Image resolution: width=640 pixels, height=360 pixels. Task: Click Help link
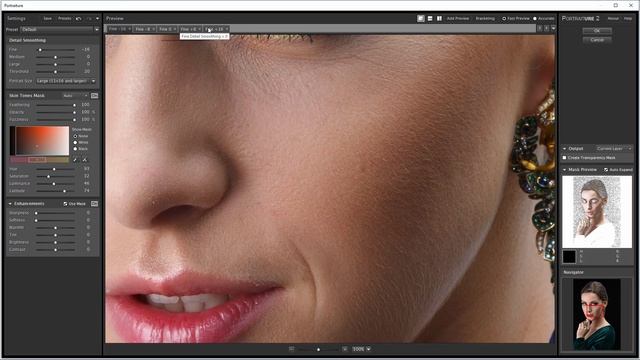pos(628,18)
